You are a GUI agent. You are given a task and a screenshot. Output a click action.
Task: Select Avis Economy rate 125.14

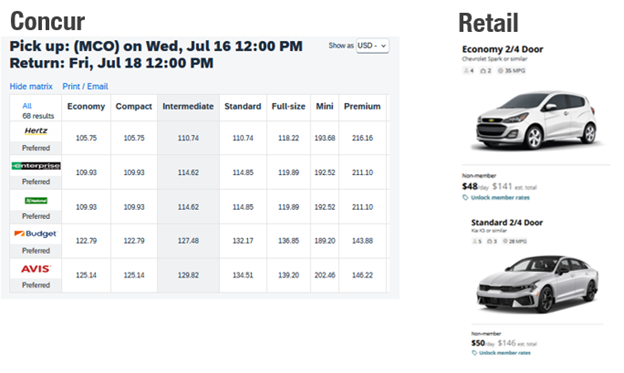[86, 275]
